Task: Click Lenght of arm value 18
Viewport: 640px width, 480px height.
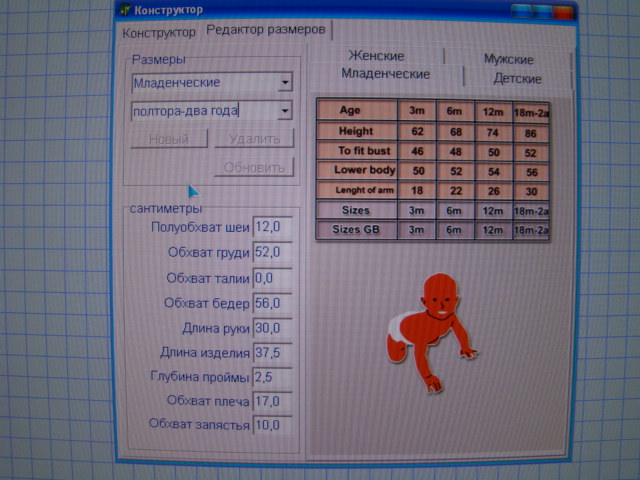Action: tap(417, 191)
